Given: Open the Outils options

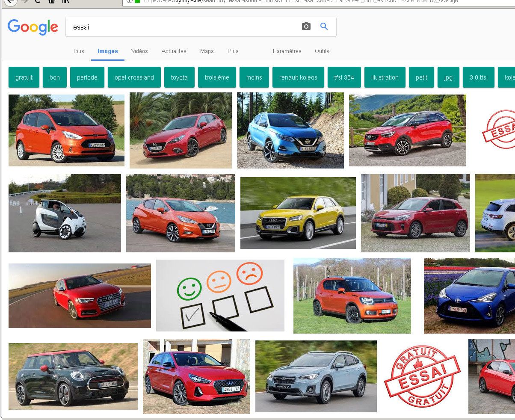Looking at the screenshot, I should pos(322,51).
